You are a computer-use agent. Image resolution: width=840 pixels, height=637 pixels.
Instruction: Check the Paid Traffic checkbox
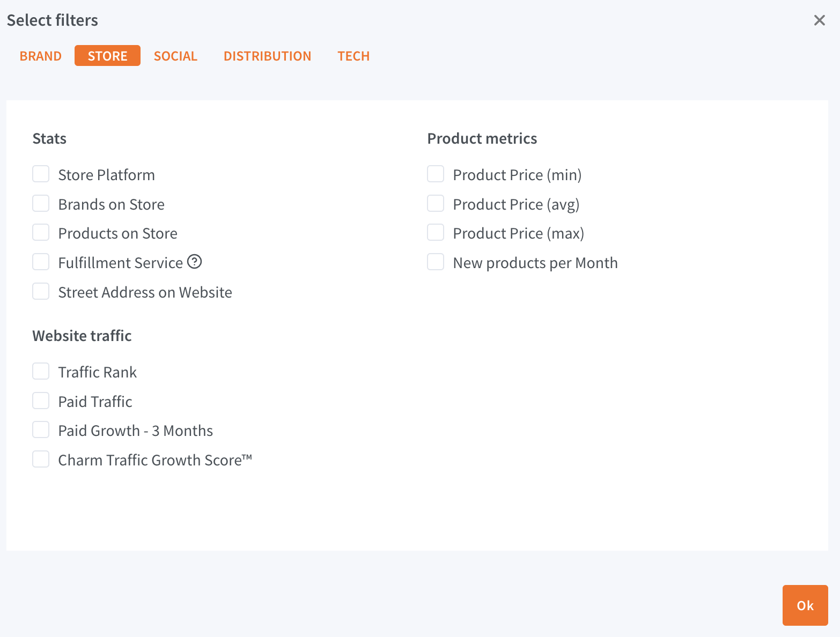pos(41,401)
